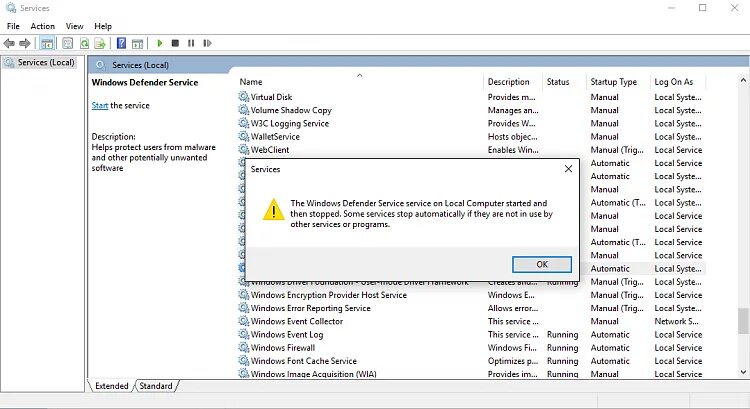The width and height of the screenshot is (750, 409).
Task: Select the Windows Error Reporting Service name
Action: [x=310, y=308]
